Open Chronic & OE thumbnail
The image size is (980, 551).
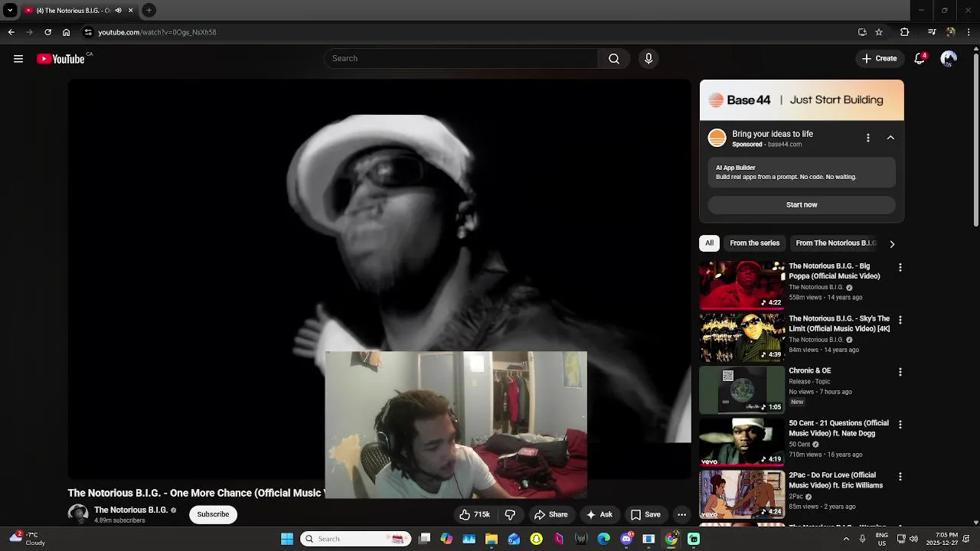tap(742, 389)
